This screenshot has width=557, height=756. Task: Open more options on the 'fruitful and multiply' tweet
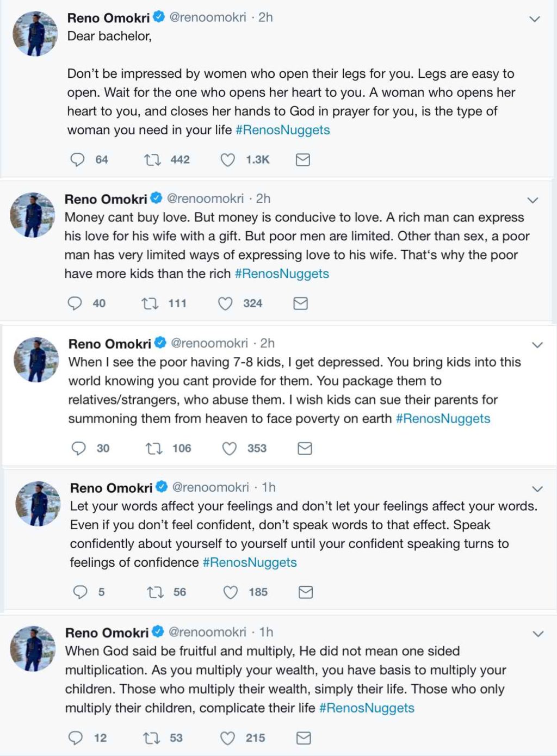(x=538, y=634)
